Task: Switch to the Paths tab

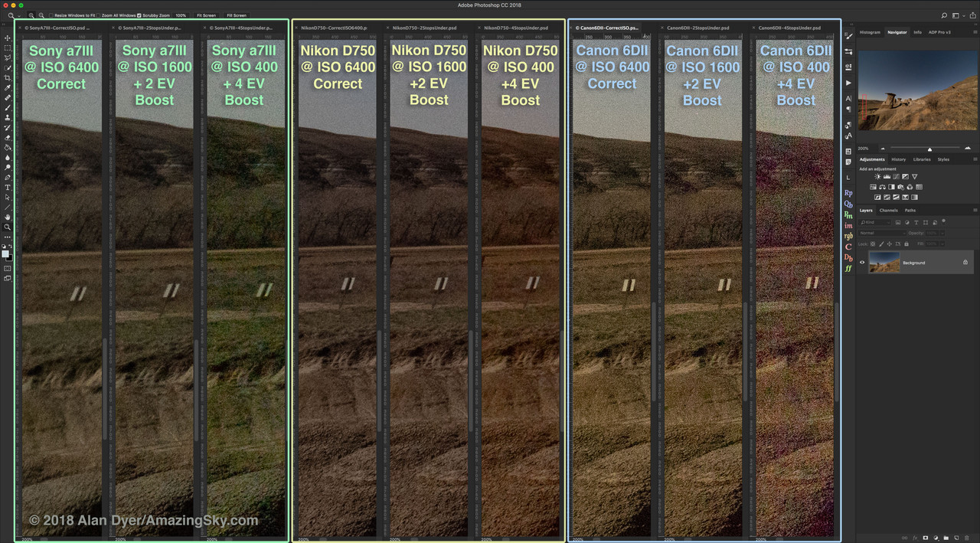Action: [910, 210]
